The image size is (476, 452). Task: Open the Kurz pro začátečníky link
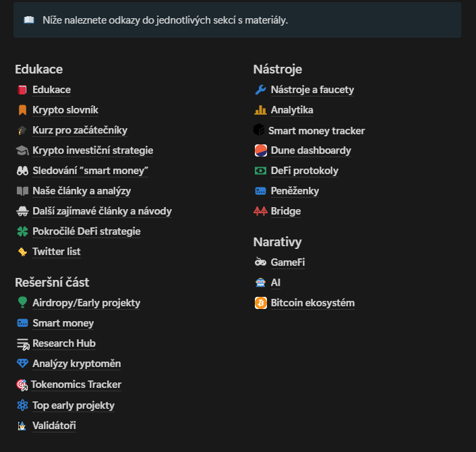(x=80, y=130)
